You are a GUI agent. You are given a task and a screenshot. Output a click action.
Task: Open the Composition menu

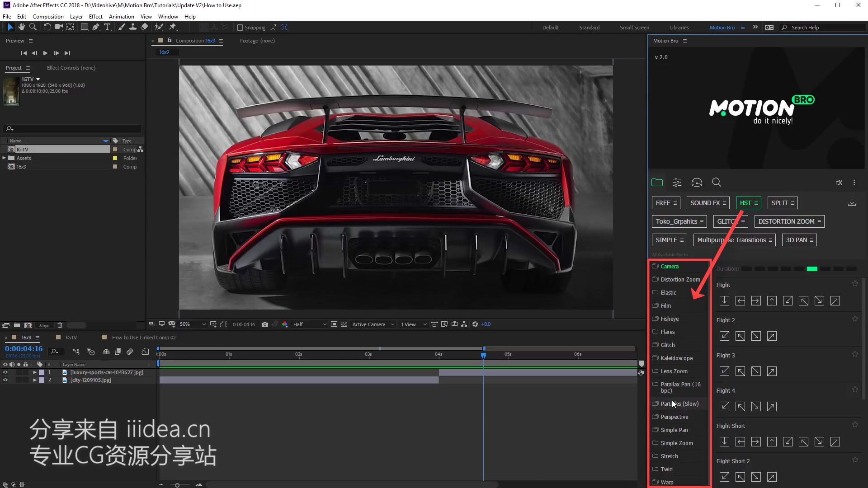[48, 17]
